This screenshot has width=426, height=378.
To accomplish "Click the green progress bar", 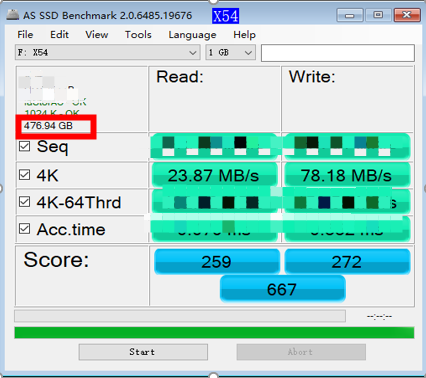I will click(x=214, y=333).
